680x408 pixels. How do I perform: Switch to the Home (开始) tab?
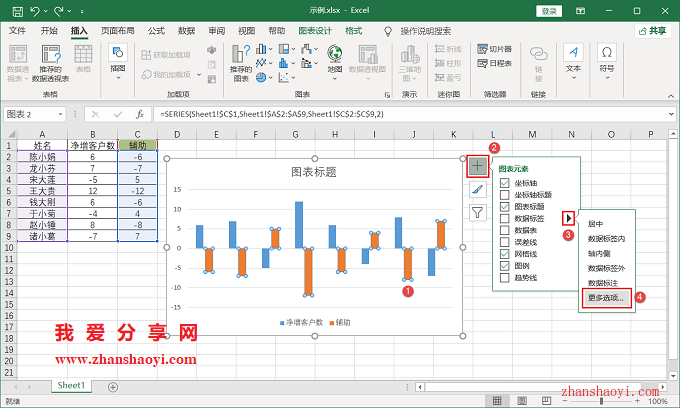[x=49, y=31]
